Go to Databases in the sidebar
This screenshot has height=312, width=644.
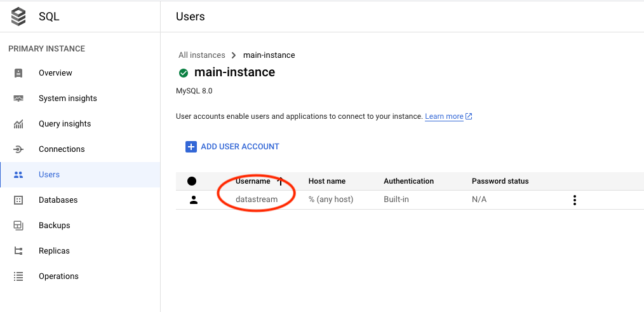tap(58, 200)
